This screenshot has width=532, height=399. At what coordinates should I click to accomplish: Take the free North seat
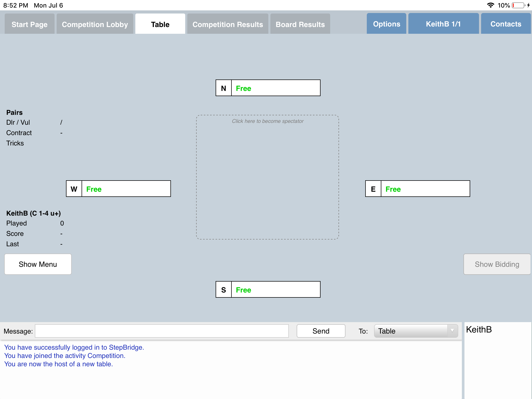pos(275,88)
